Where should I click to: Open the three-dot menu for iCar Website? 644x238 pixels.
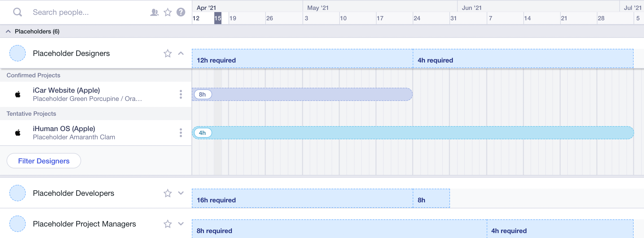(x=181, y=94)
